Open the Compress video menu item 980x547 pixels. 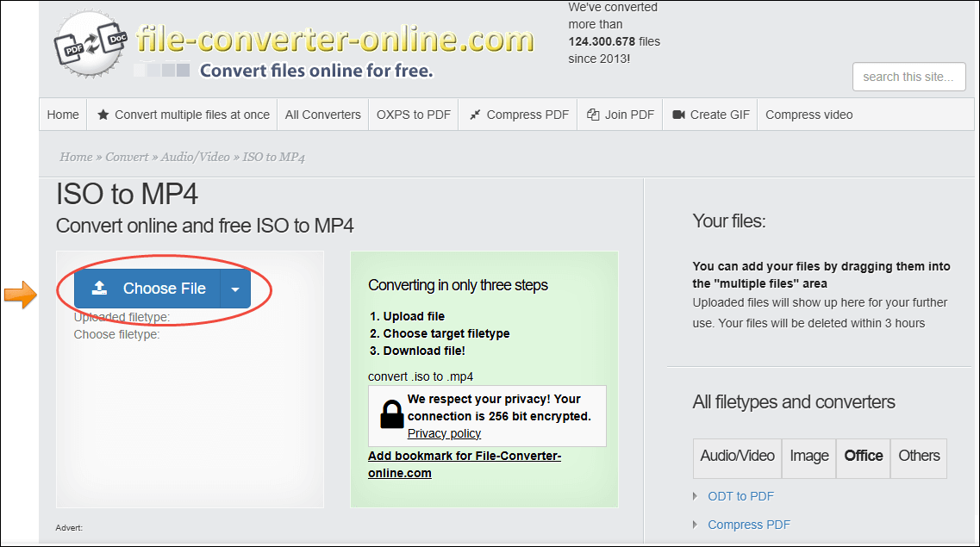point(808,115)
